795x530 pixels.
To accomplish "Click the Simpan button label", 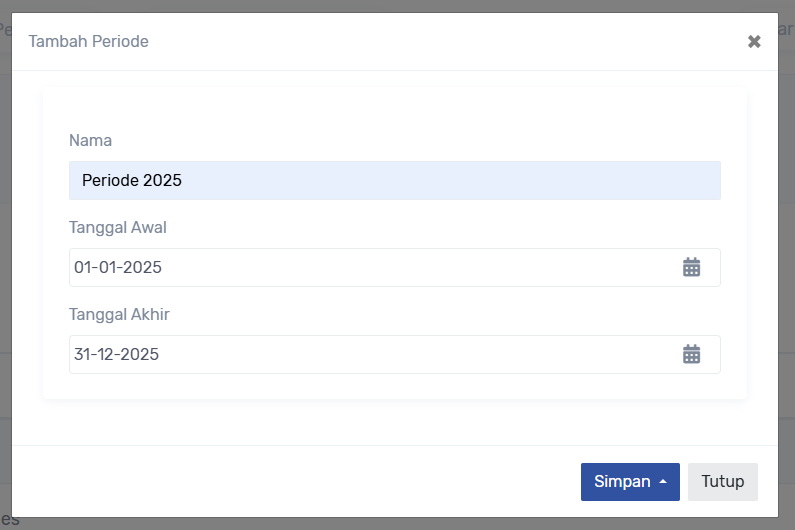I will click(622, 481).
